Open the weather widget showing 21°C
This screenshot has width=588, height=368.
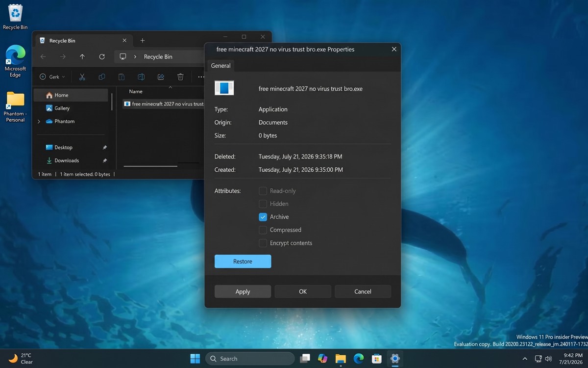pyautogui.click(x=20, y=359)
